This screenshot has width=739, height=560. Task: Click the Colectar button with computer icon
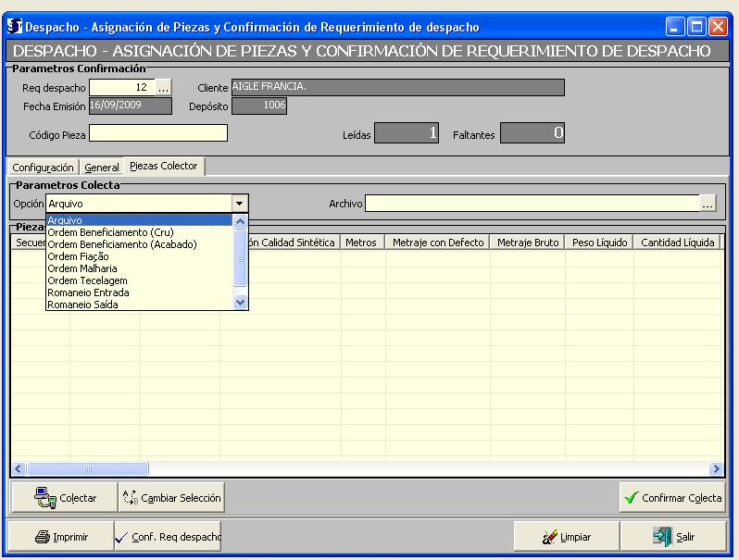[65, 498]
